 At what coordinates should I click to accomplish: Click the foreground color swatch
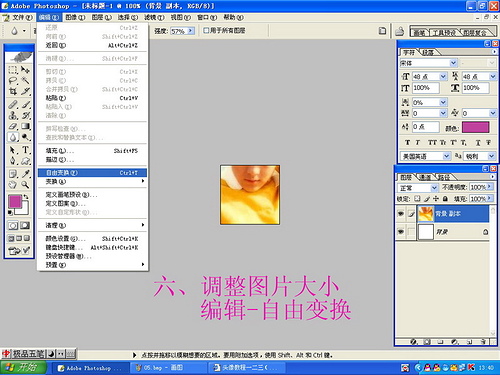[x=15, y=201]
